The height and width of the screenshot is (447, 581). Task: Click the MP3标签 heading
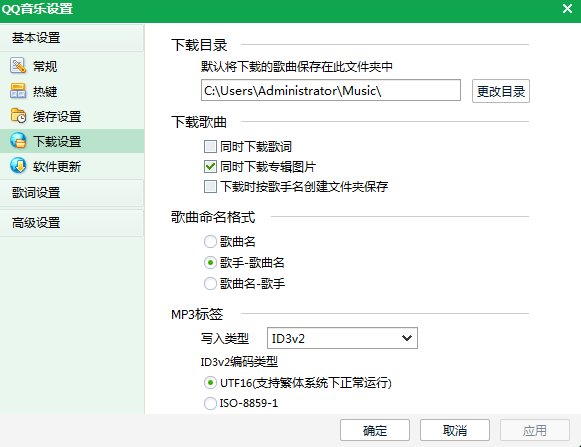click(x=197, y=314)
